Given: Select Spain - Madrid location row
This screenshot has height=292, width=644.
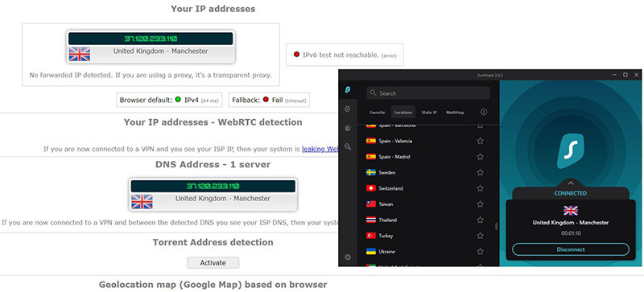Looking at the screenshot, I should click(426, 157).
